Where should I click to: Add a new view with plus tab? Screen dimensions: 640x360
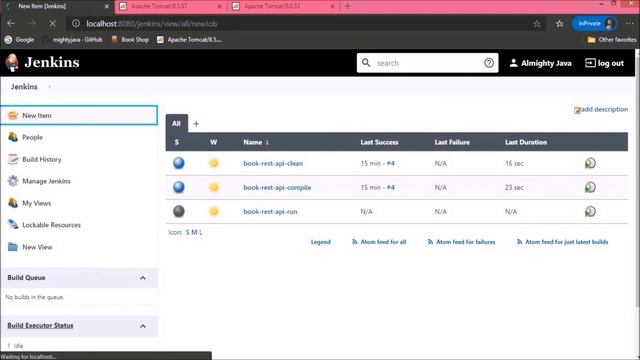tap(196, 124)
